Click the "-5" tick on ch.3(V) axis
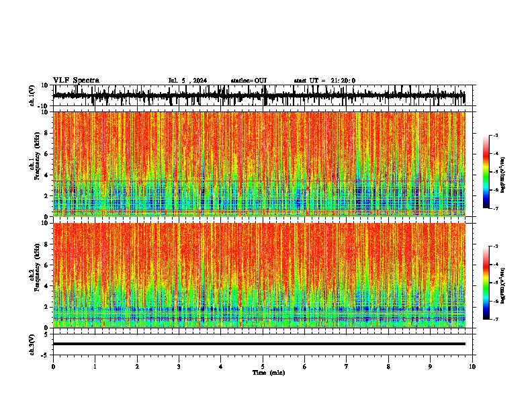Viewport: 532px width, 411px height. click(45, 355)
